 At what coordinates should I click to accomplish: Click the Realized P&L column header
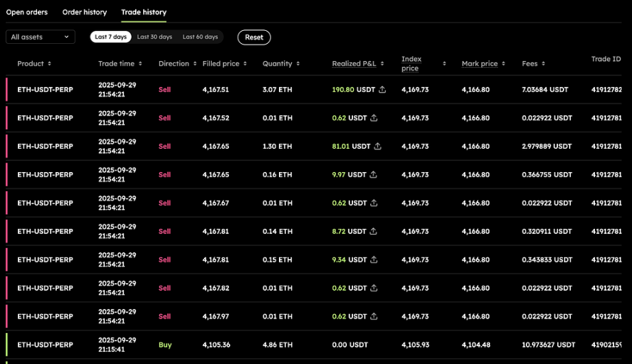click(x=355, y=64)
